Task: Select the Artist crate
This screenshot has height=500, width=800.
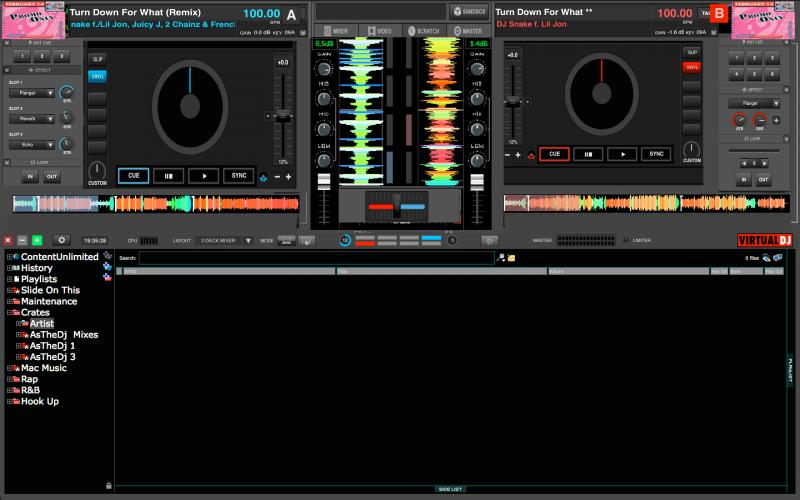Action: [41, 323]
